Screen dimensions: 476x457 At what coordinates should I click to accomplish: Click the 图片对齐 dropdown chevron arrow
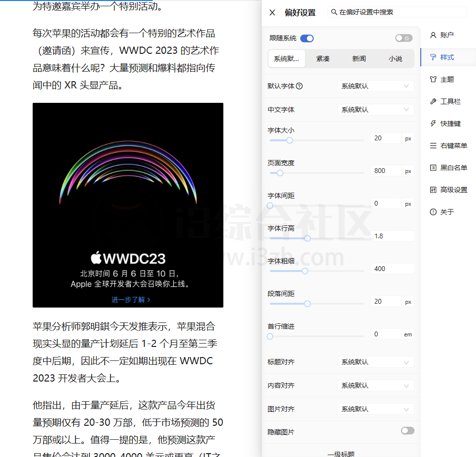(x=406, y=409)
